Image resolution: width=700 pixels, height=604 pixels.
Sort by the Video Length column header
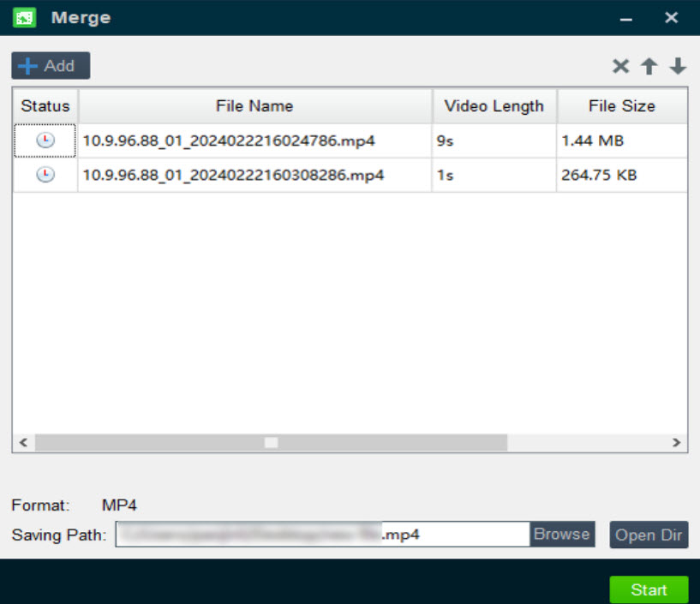point(494,106)
